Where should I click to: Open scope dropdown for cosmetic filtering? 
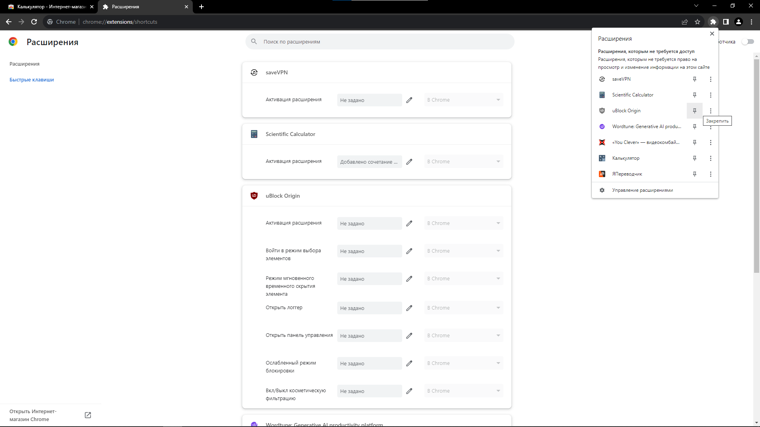click(x=463, y=391)
